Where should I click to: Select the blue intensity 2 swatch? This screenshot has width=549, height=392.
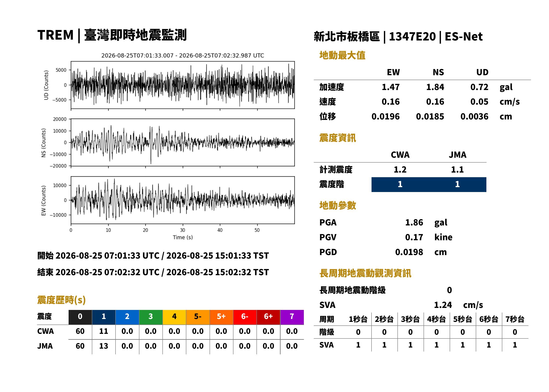[127, 317]
